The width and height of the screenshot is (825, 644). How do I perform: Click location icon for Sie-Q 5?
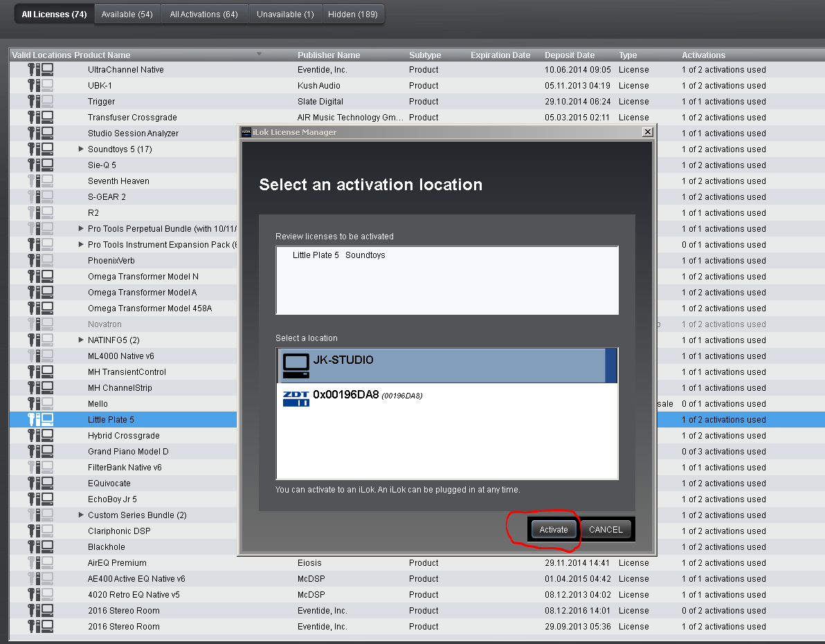pos(41,165)
